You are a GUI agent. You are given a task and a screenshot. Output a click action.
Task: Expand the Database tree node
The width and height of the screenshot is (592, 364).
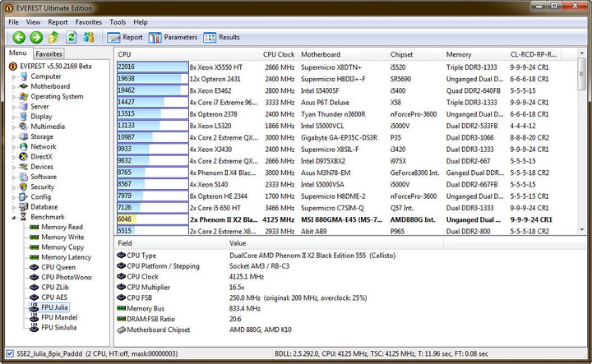tap(14, 207)
